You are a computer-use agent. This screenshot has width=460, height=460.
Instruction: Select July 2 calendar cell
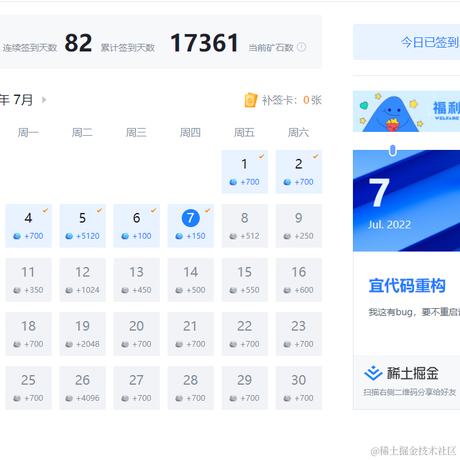click(299, 172)
